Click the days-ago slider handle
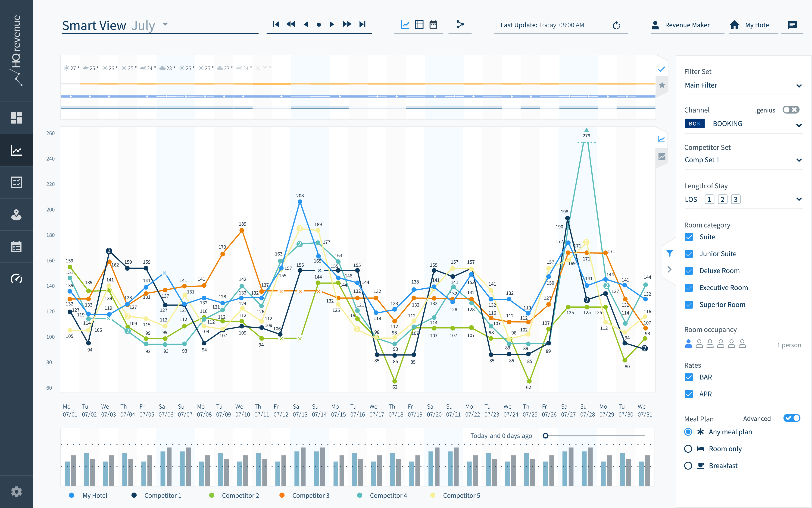The width and height of the screenshot is (812, 508). (x=546, y=435)
